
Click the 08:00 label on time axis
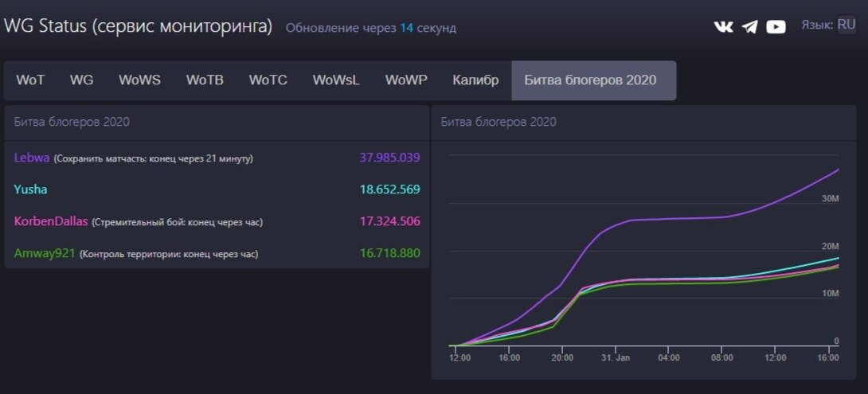point(721,358)
